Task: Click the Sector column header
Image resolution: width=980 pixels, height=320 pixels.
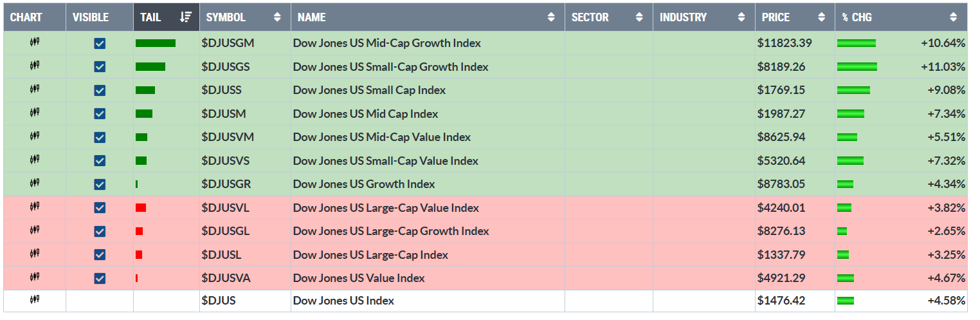Action: 590,17
